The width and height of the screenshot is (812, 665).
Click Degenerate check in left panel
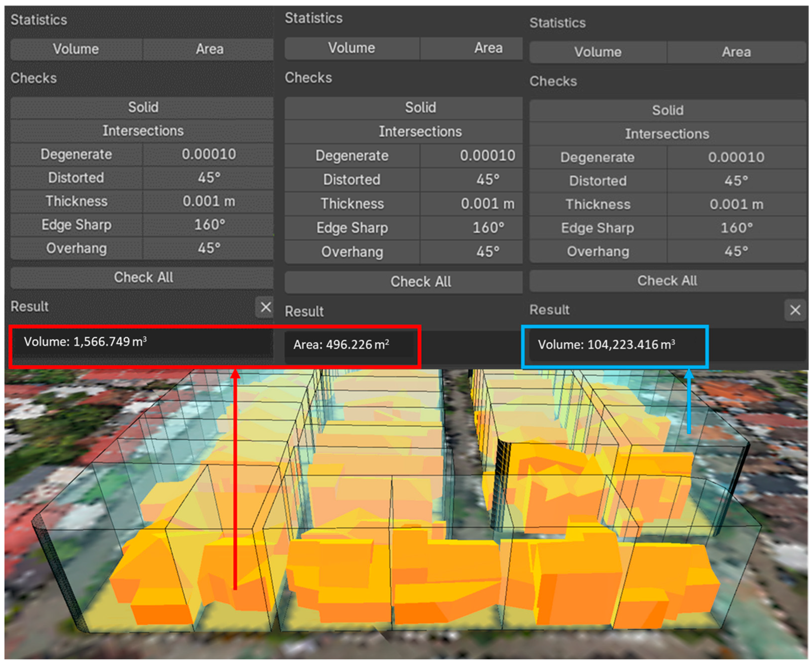[76, 154]
